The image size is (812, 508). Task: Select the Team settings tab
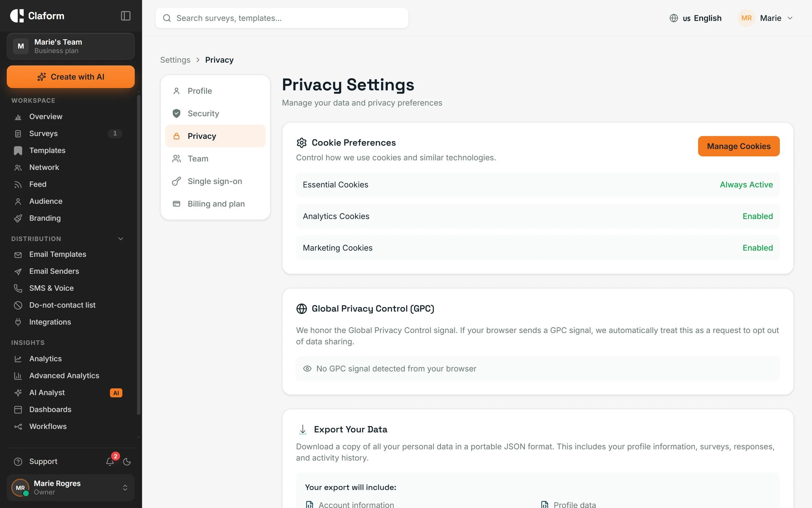click(215, 158)
